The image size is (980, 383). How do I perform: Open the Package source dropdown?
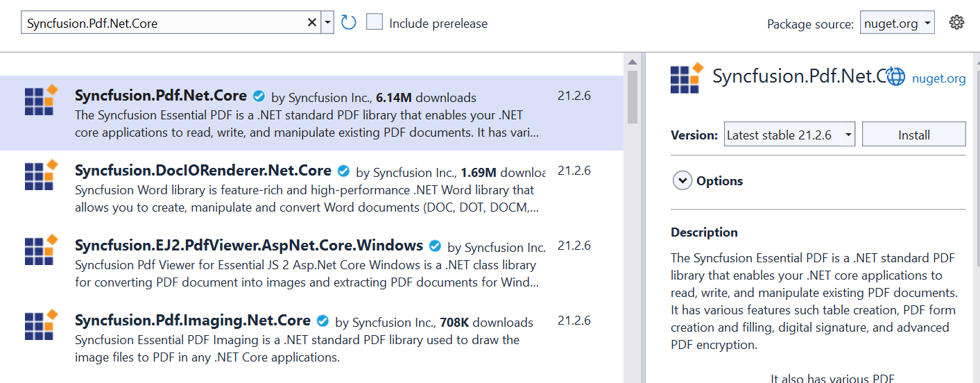[x=897, y=23]
